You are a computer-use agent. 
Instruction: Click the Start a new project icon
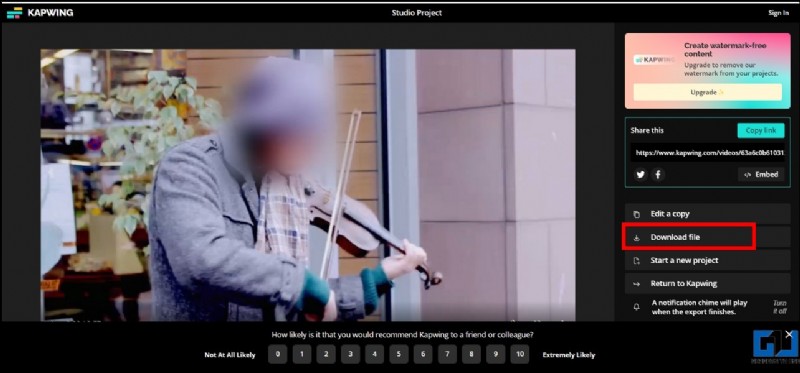[x=636, y=261]
